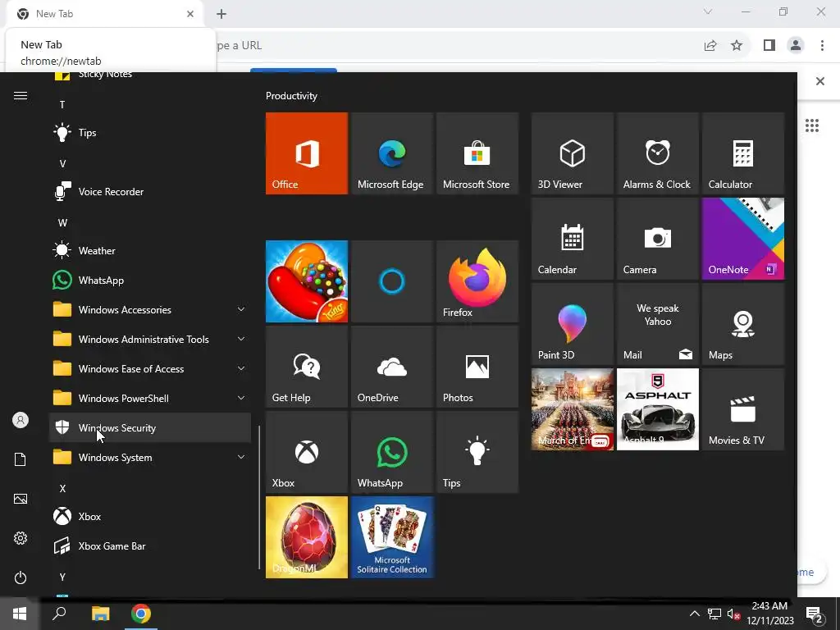Image resolution: width=840 pixels, height=630 pixels.
Task: Open the Tips tile
Action: pos(477,452)
